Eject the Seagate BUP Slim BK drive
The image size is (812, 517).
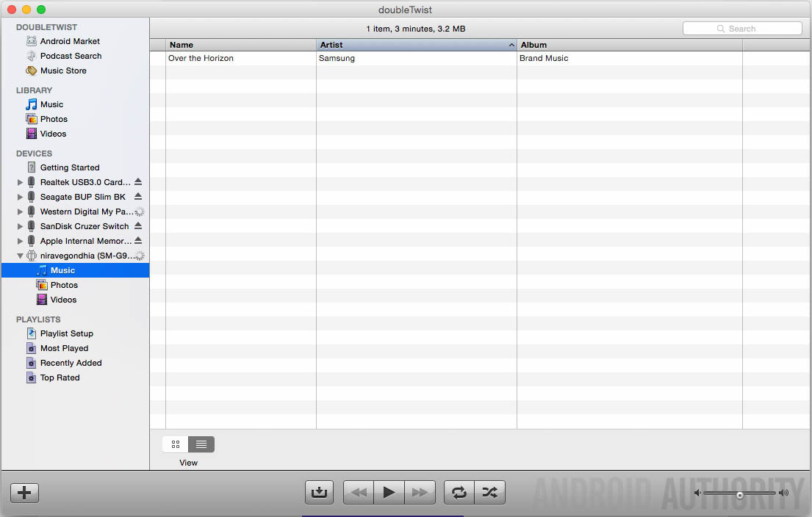click(x=138, y=196)
